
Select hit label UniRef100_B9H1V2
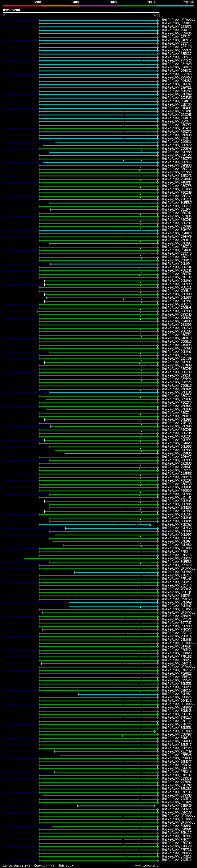click(x=176, y=155)
